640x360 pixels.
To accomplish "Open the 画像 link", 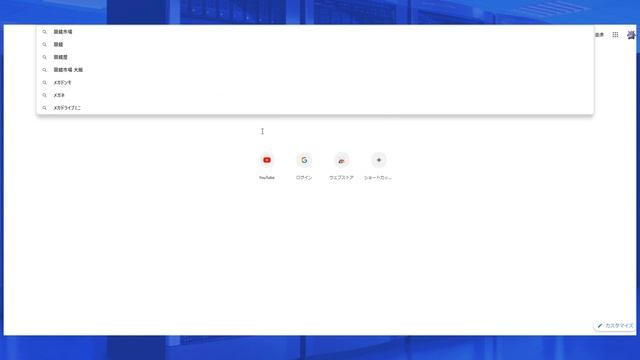I will pyautogui.click(x=599, y=35).
